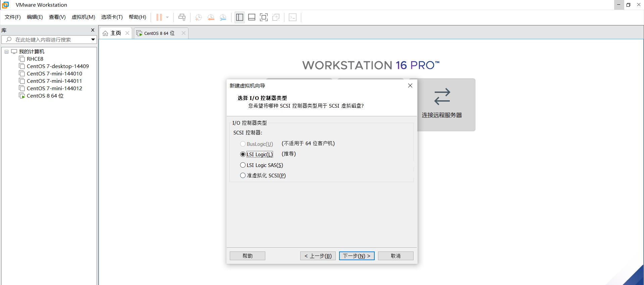Close the 主页 tab
Screen dimensions: 644x285
pos(127,33)
